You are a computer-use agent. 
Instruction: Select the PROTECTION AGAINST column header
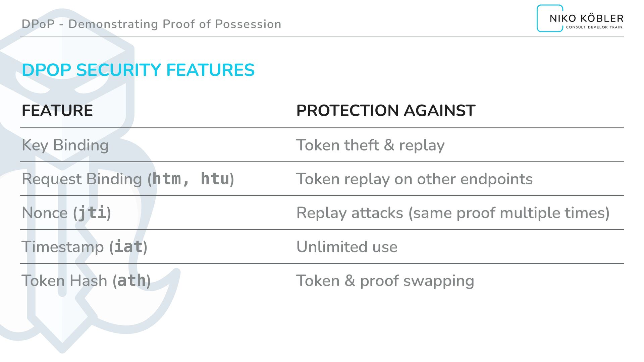386,111
